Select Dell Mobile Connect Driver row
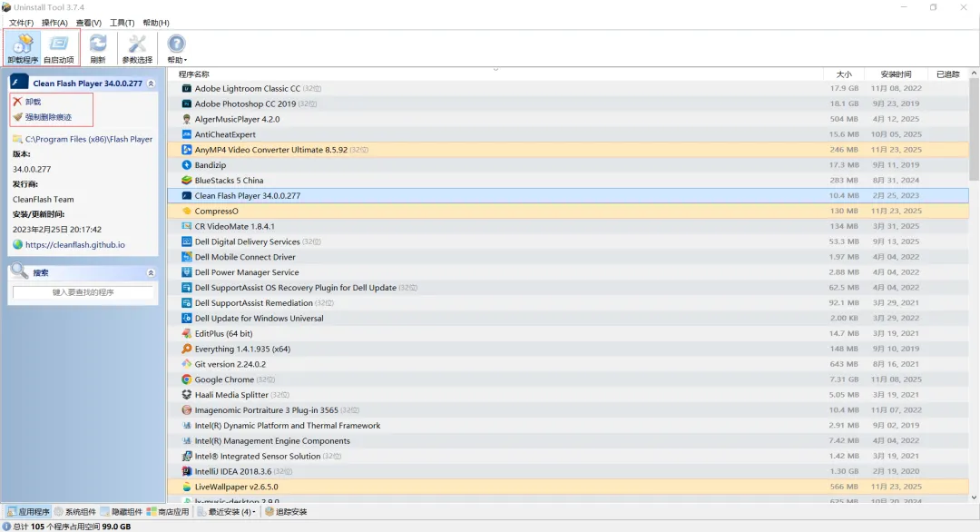Screen dimensions: 980x532 coord(568,257)
